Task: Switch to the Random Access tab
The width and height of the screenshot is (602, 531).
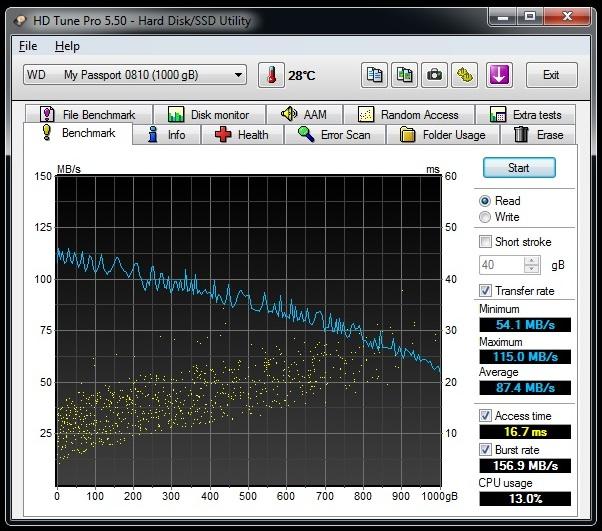Action: tap(409, 114)
